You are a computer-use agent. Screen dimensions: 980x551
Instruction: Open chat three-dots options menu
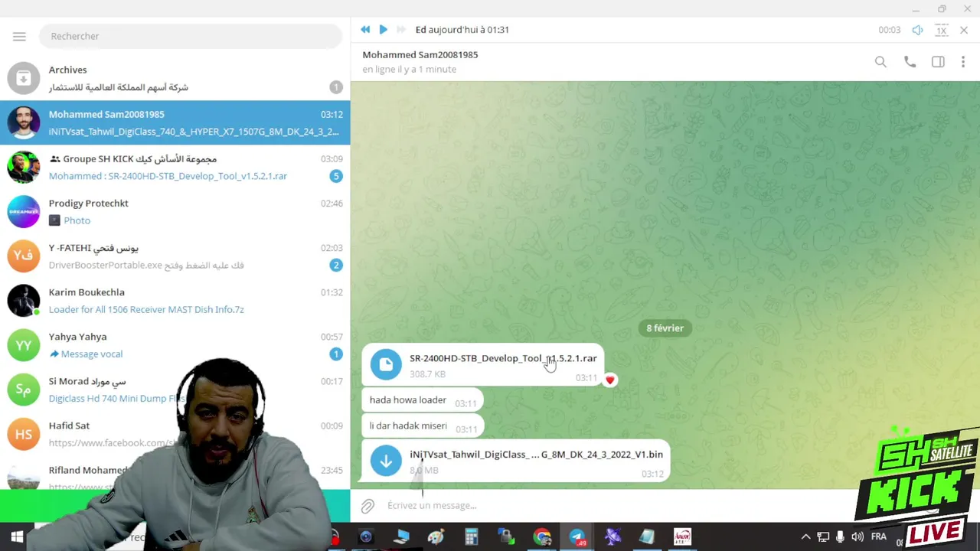[963, 62]
